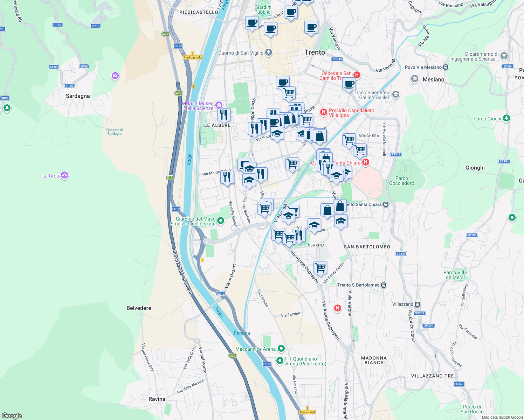524x420 pixels.
Task: Click the Trento city label
Action: coord(315,52)
